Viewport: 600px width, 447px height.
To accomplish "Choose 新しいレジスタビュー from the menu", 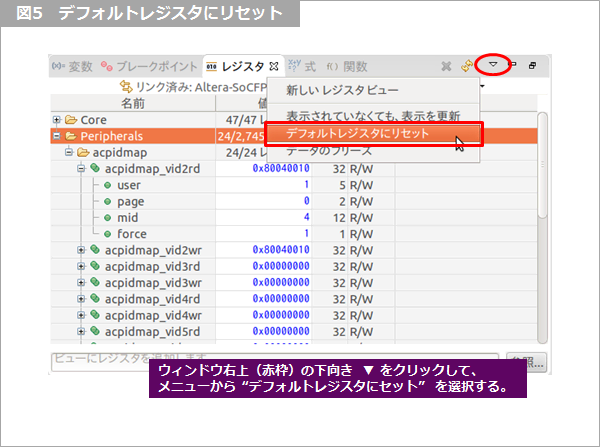I will tap(342, 91).
